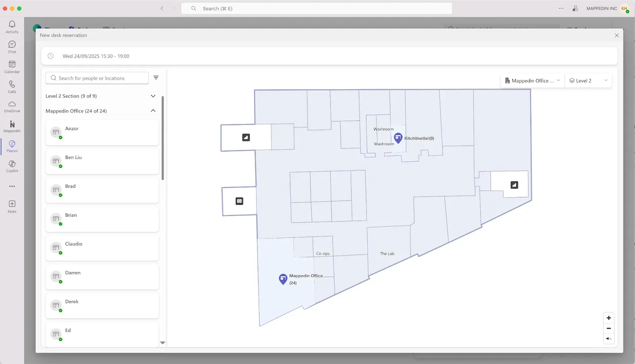Open the Mappedin Office building dropdown
The height and width of the screenshot is (364, 635).
click(x=532, y=81)
